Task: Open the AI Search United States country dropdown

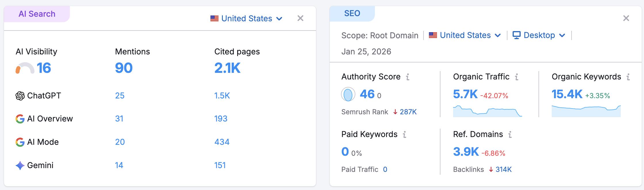Action: (246, 19)
